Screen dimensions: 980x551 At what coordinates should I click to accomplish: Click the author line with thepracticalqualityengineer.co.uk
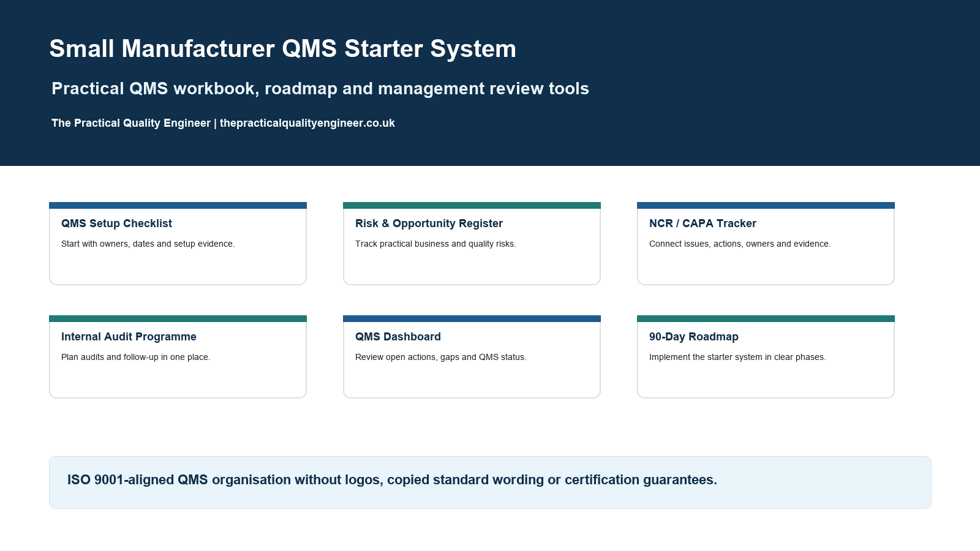[x=223, y=123]
